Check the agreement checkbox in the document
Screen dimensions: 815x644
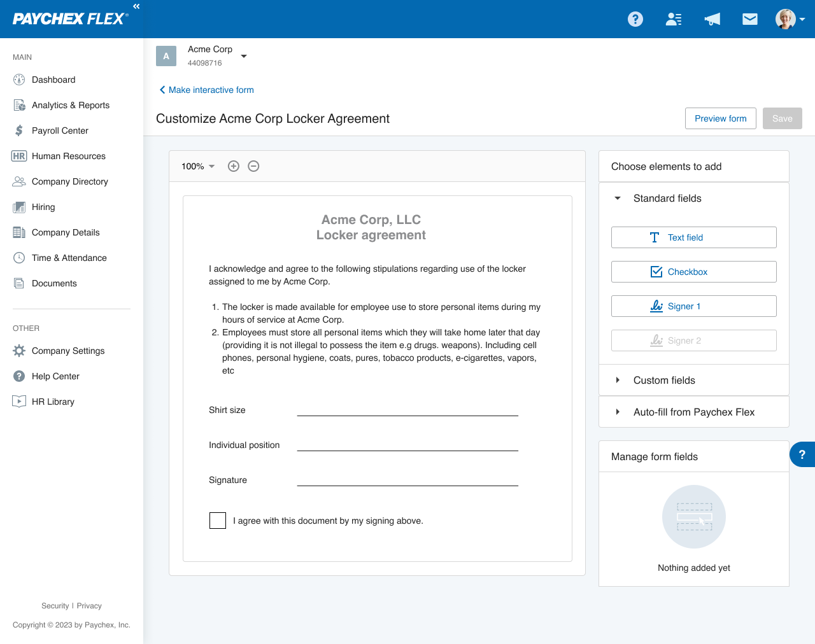pyautogui.click(x=218, y=521)
